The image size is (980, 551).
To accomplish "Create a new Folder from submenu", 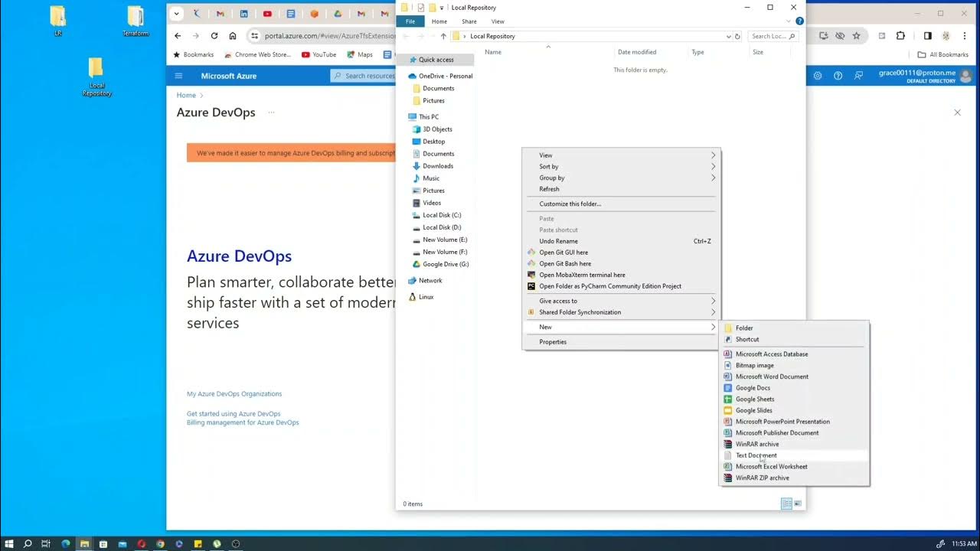I will pyautogui.click(x=795, y=328).
